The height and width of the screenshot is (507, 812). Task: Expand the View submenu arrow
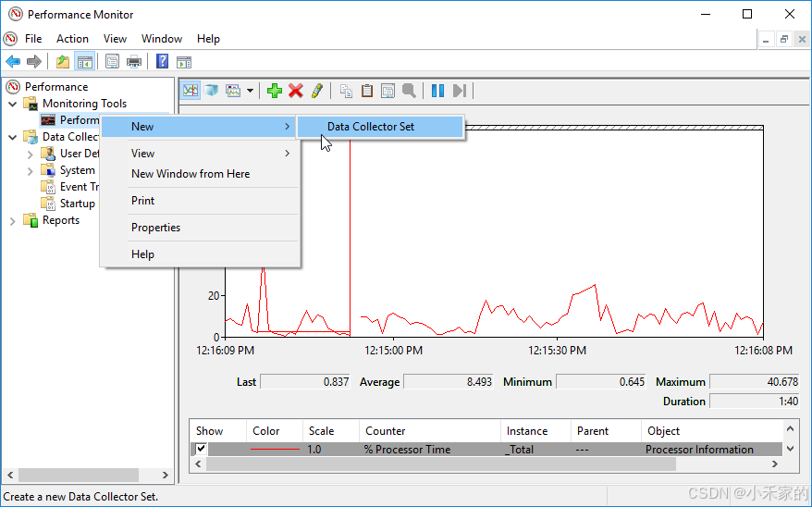tap(288, 154)
